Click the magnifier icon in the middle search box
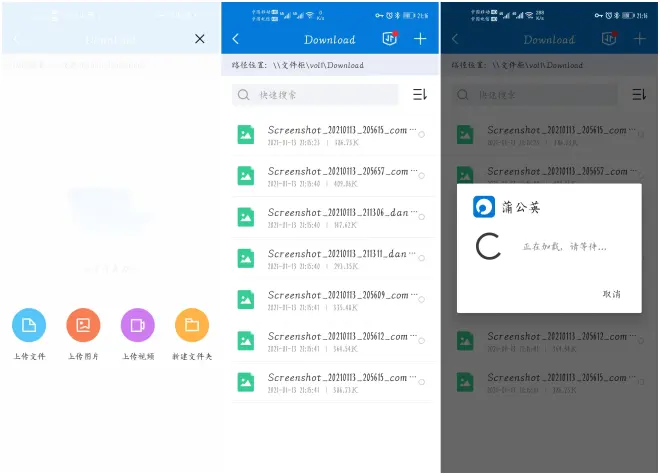This screenshot has width=660, height=475. 244,95
